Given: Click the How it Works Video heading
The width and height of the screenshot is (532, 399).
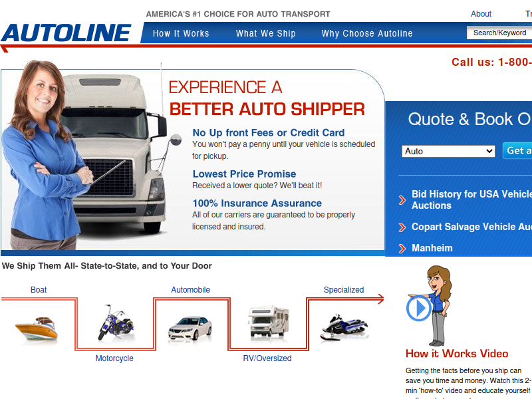Looking at the screenshot, I should pos(457,354).
